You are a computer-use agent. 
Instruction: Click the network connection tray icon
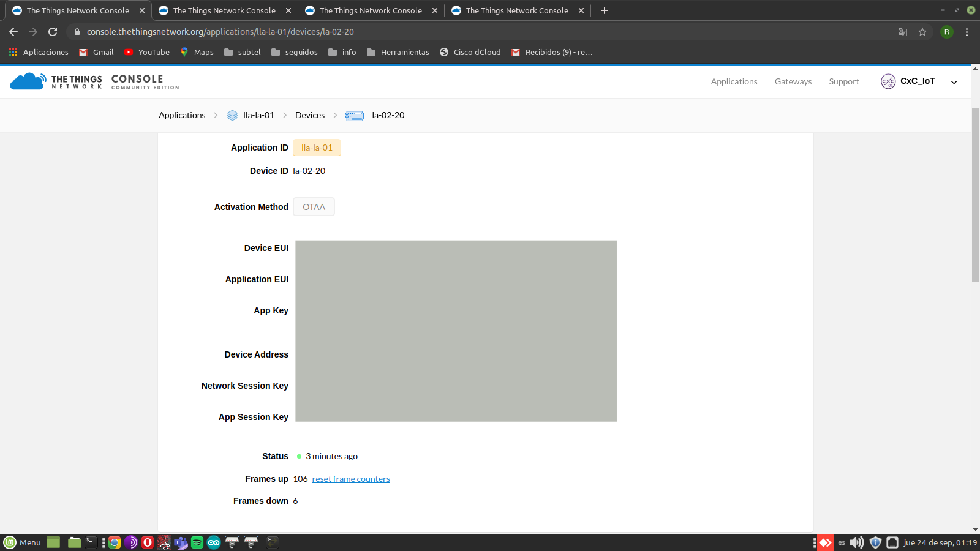click(x=892, y=542)
